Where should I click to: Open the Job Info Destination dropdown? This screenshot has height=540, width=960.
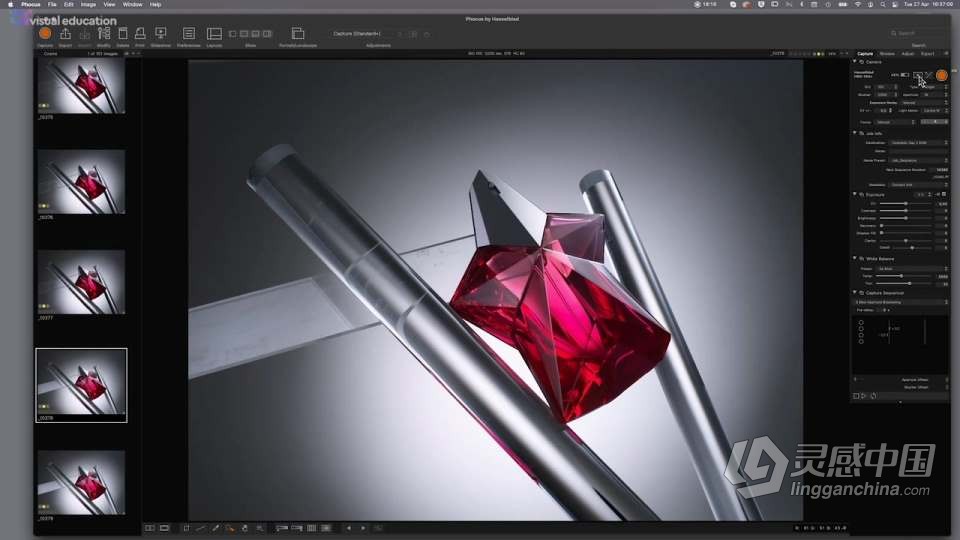click(x=919, y=143)
